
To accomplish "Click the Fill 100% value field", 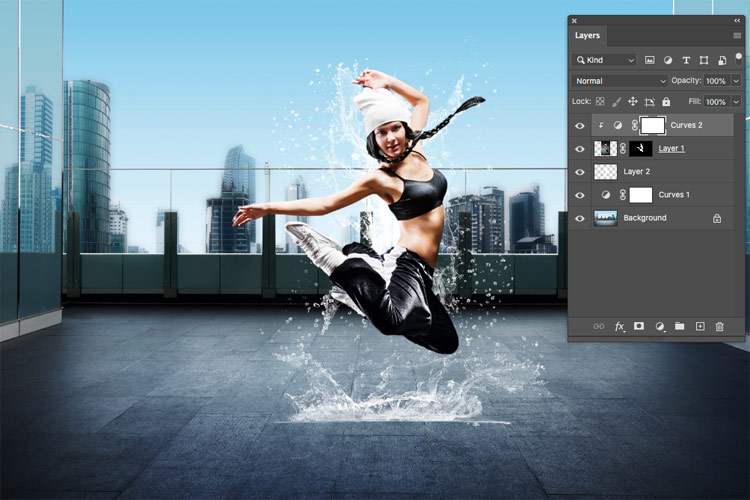I will tap(716, 101).
